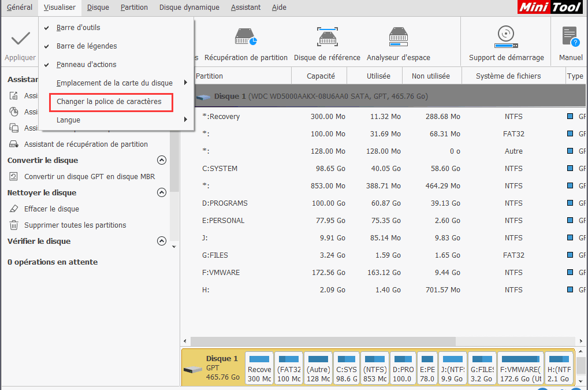Expand Emplacement de la carte du disque submenu
The width and height of the screenshot is (588, 390).
pos(116,83)
